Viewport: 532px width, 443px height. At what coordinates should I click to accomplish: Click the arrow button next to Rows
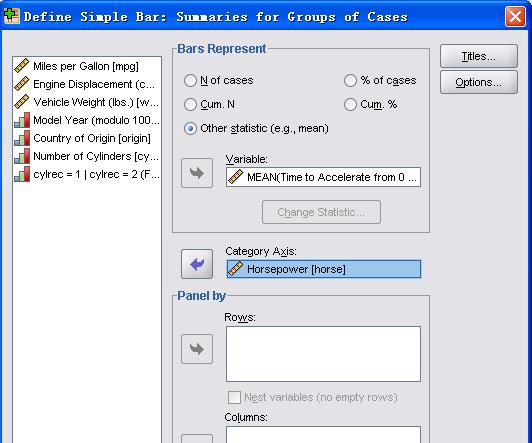(x=197, y=349)
